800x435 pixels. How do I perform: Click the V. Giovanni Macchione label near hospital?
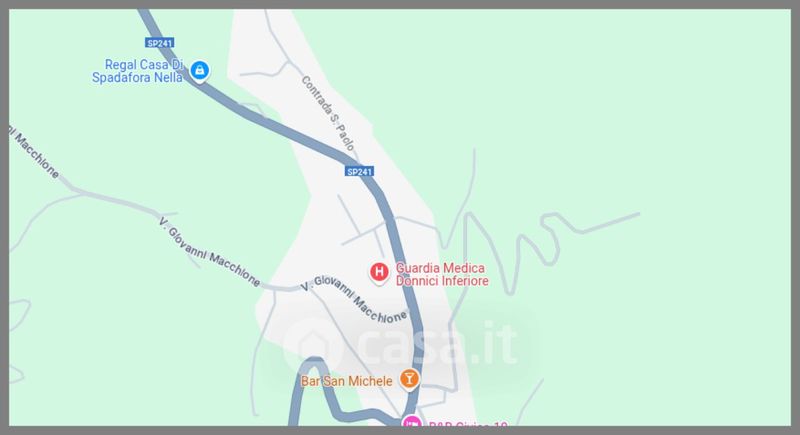354,299
